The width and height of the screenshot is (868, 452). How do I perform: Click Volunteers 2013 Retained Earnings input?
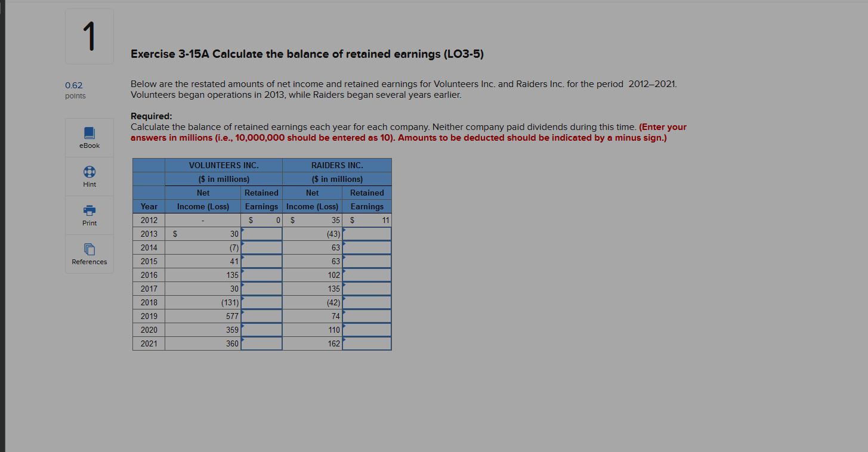(261, 234)
